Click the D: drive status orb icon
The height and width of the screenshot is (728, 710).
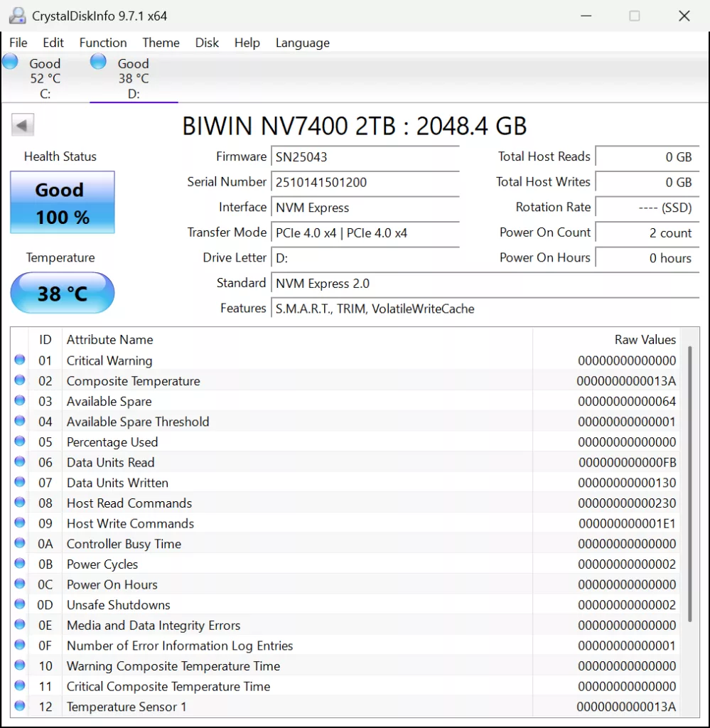(x=98, y=62)
